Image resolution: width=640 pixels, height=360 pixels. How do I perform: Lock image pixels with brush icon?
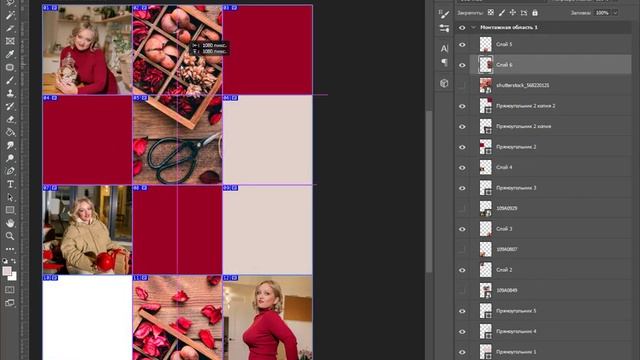click(502, 13)
